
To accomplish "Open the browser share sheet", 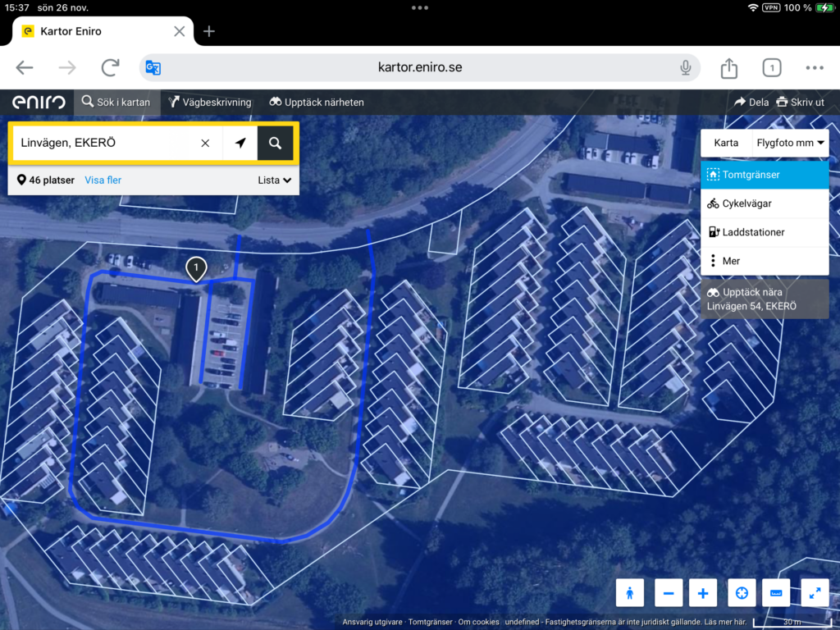I will [728, 67].
